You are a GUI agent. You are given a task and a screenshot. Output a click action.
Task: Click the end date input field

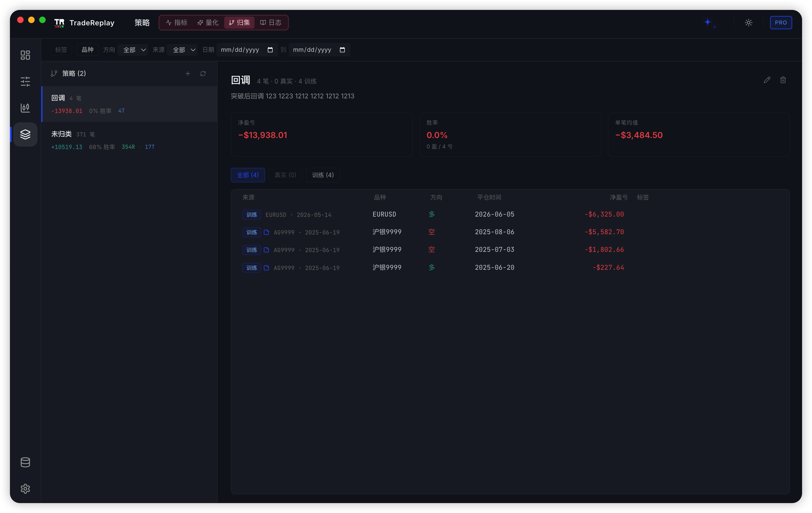click(x=319, y=50)
